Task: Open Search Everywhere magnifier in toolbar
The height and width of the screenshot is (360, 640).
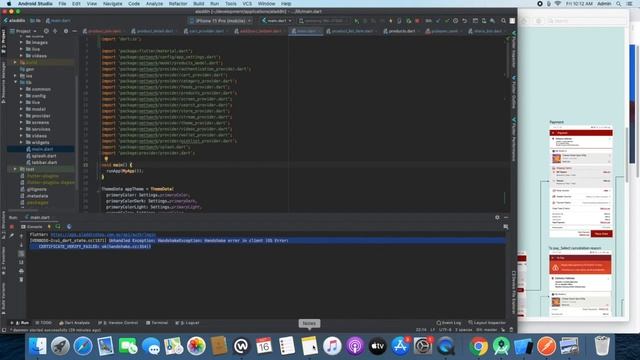Action: (x=503, y=21)
